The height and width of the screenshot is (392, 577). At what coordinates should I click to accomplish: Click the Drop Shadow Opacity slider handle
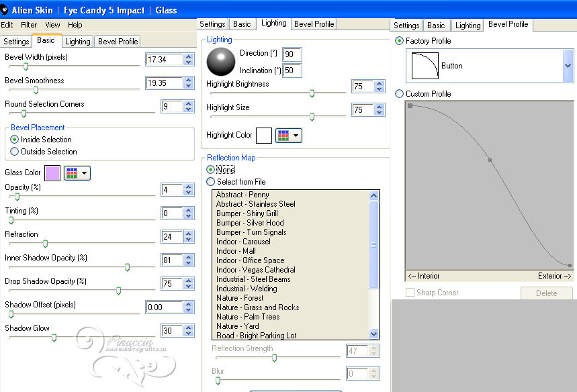point(118,291)
